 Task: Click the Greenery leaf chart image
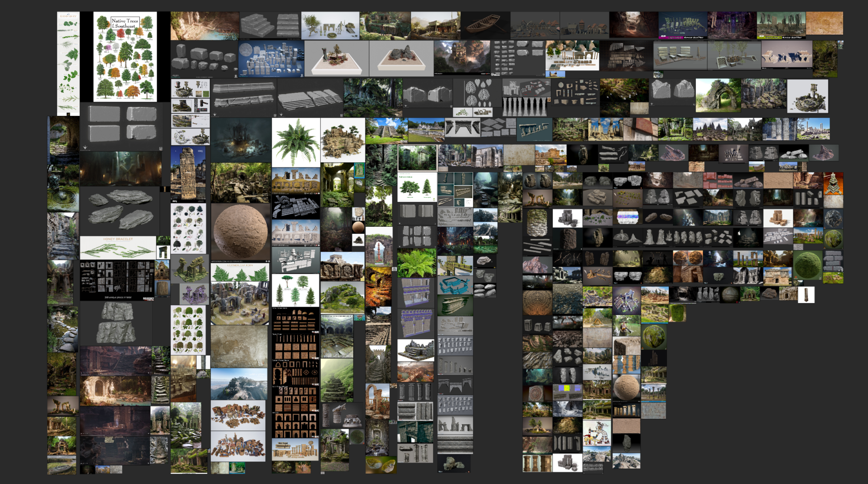68,63
